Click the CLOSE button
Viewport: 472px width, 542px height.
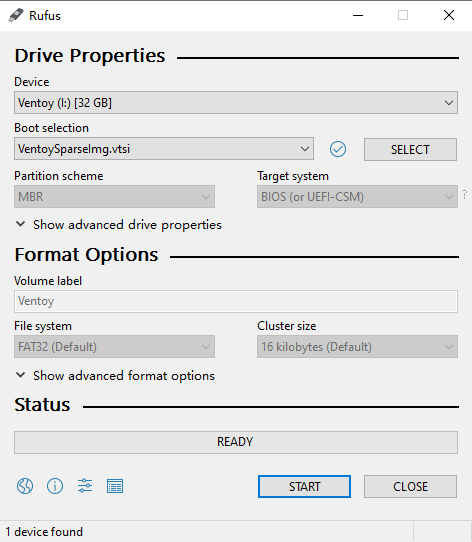[x=410, y=487]
